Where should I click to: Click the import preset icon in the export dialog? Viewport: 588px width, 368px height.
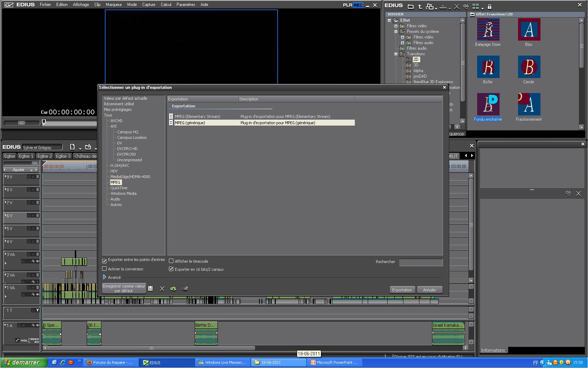173,289
